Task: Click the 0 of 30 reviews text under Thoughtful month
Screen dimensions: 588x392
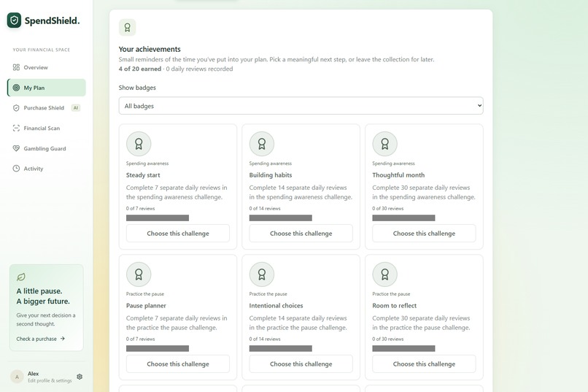Action: (388, 208)
